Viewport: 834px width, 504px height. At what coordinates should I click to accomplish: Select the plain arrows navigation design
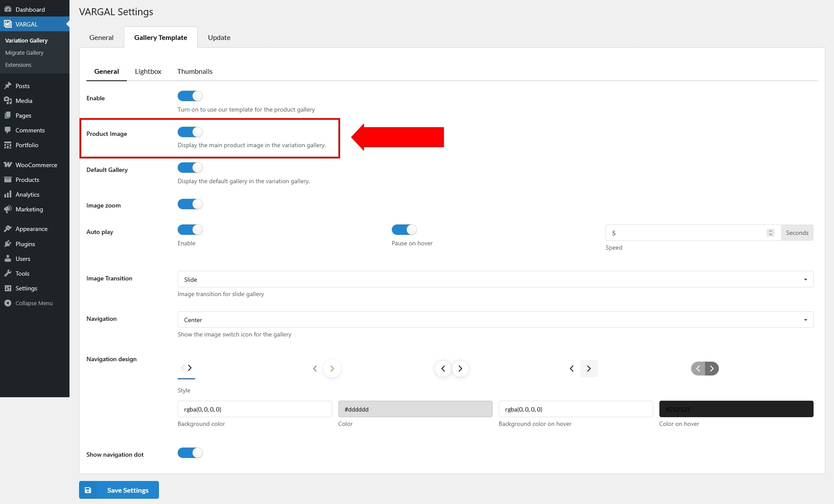[186, 368]
